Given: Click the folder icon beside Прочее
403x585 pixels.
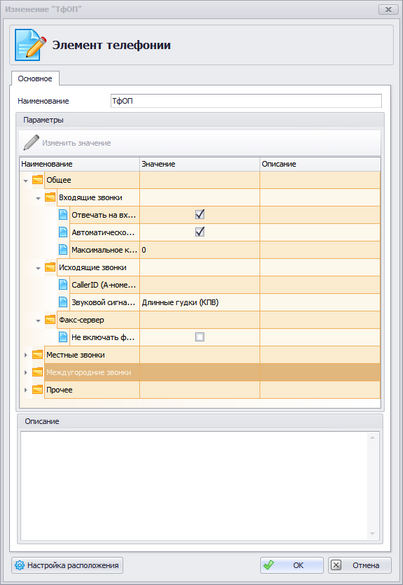Looking at the screenshot, I should [37, 390].
